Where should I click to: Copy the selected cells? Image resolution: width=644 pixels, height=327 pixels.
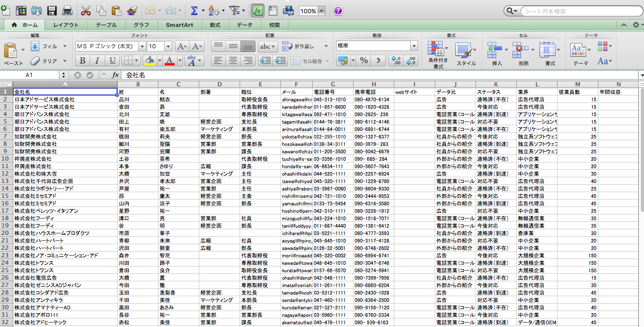click(x=101, y=10)
